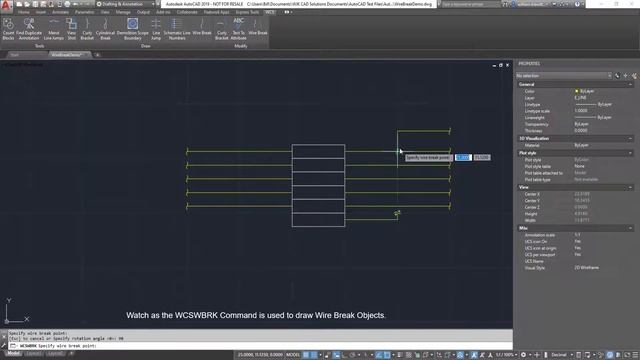Click the Linetype scale 1.0000 value

point(581,111)
